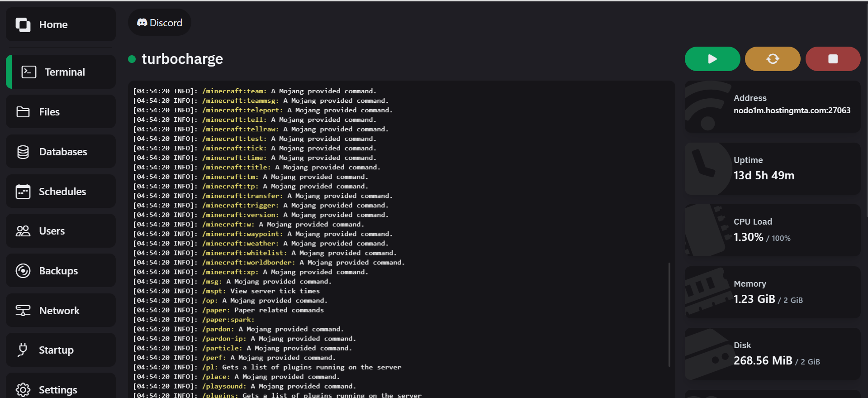The image size is (868, 398).
Task: Click the Users people icon
Action: pos(23,231)
